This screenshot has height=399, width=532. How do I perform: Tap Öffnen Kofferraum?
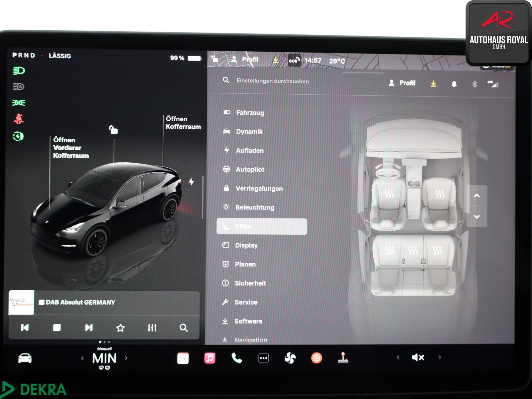click(183, 123)
